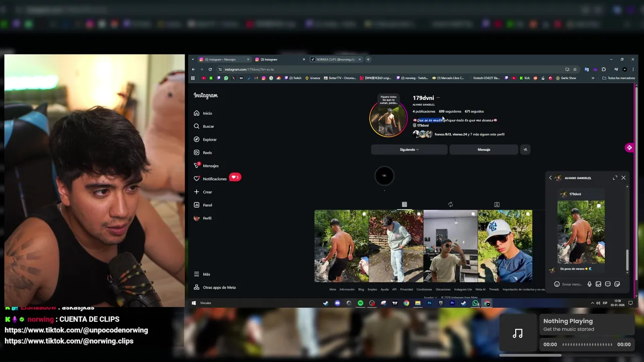The image size is (644, 362).
Task: Open Perfil in Instagram sidebar
Action: 203,218
